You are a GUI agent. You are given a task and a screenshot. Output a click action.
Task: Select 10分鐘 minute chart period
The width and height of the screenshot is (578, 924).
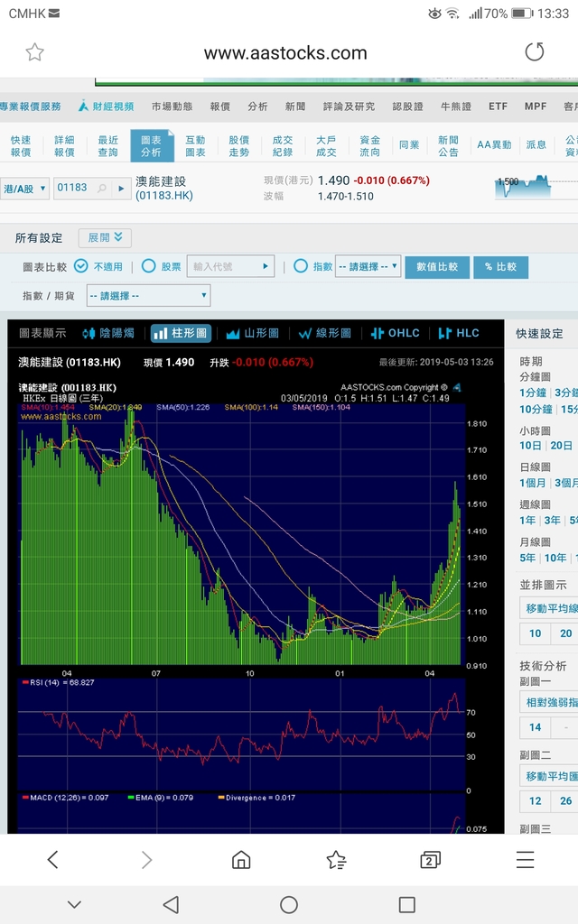(536, 409)
